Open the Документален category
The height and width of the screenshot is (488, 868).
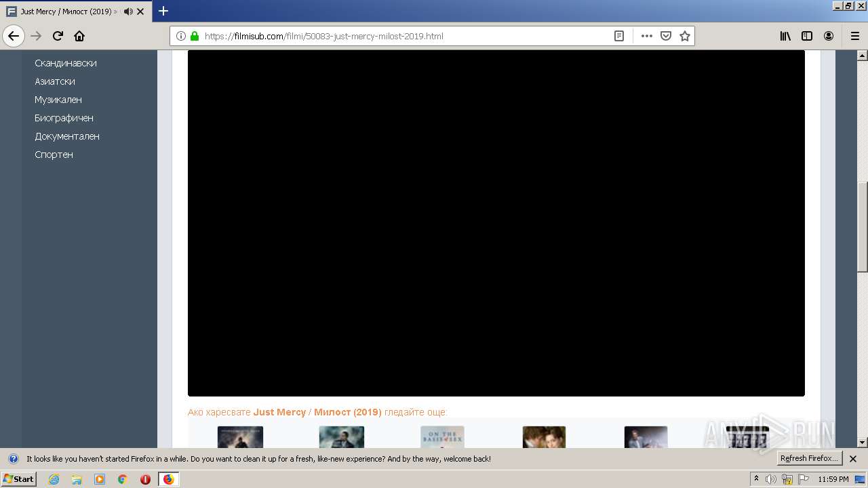[x=67, y=136]
